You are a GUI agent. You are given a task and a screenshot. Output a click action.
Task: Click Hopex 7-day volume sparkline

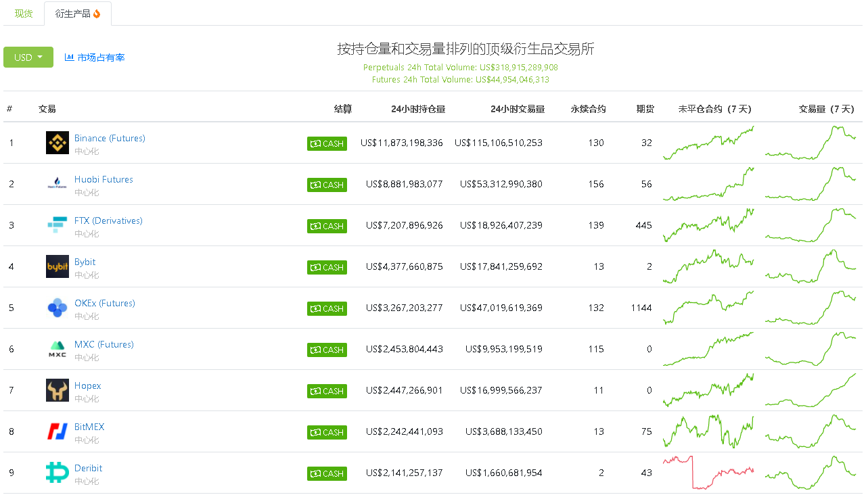click(810, 390)
